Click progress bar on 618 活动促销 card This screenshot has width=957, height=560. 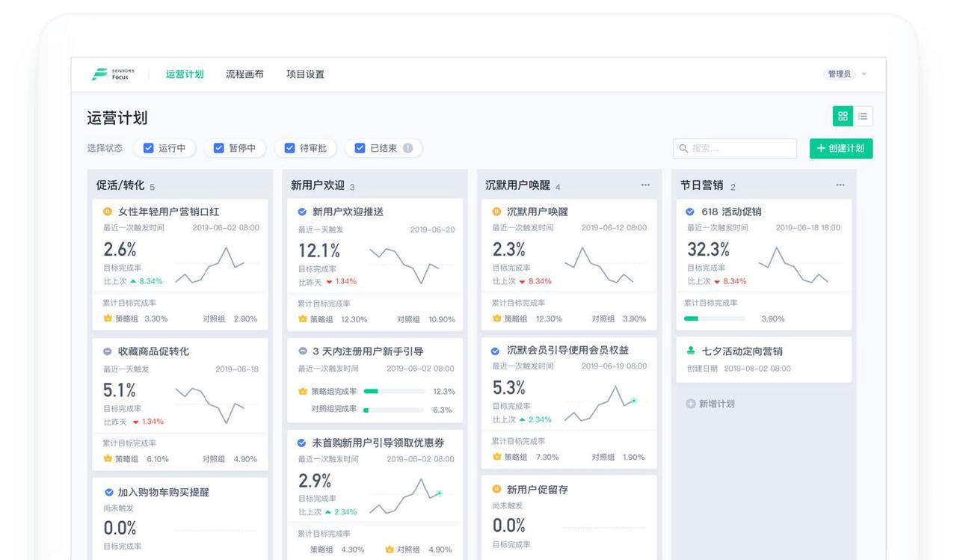coord(714,319)
